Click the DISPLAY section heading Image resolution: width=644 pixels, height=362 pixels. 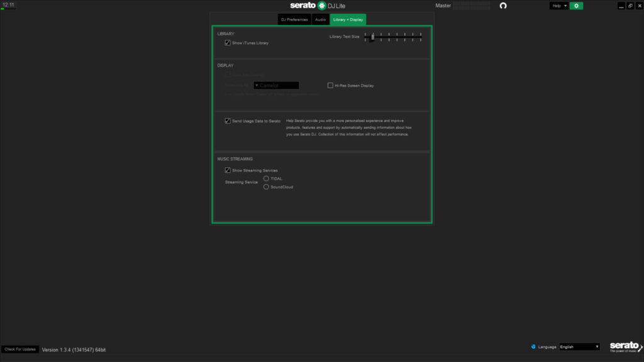point(226,65)
